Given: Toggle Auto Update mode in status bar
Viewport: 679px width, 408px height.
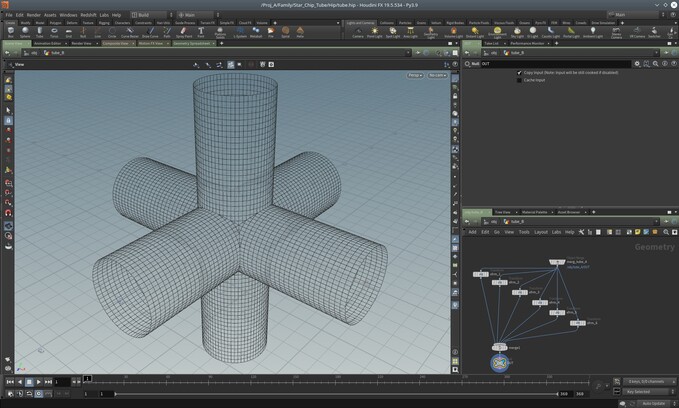Looking at the screenshot, I should [653, 403].
